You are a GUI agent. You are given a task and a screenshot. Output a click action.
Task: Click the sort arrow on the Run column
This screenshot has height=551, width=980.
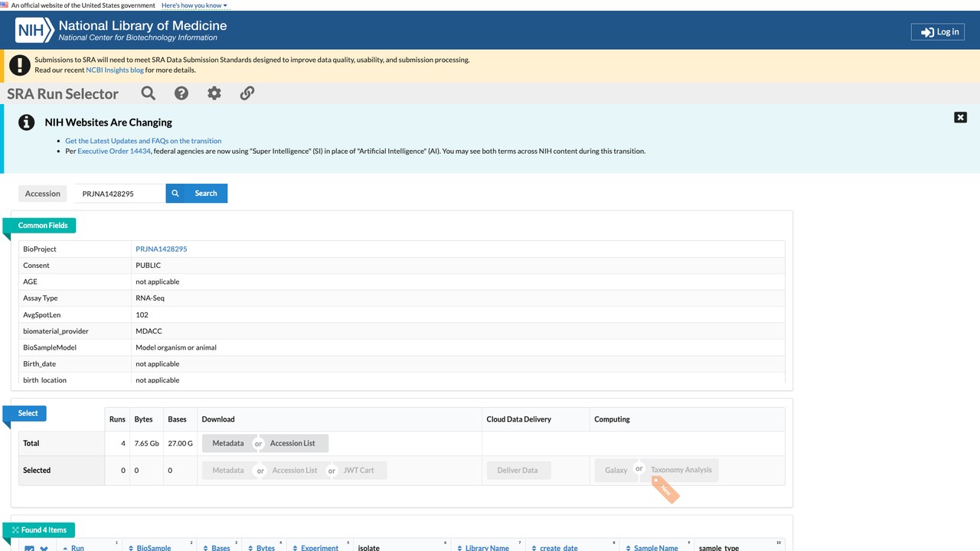pyautogui.click(x=66, y=548)
